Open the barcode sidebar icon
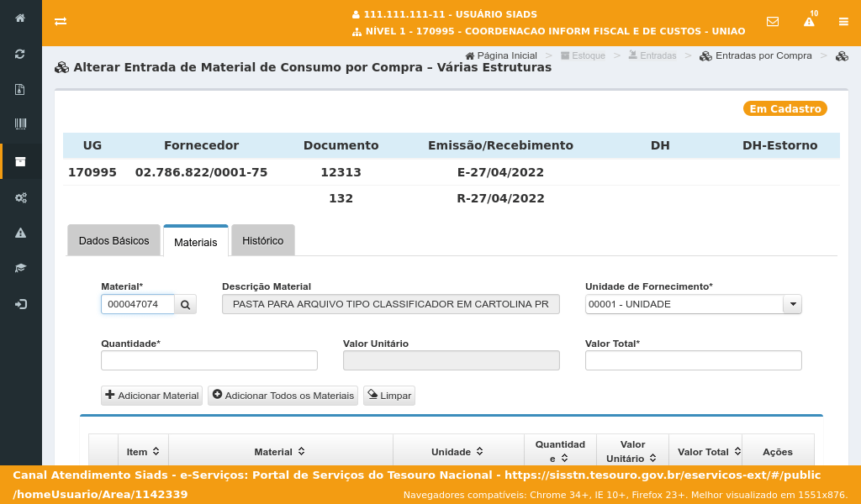Viewport: 861px width, 504px height. (20, 124)
